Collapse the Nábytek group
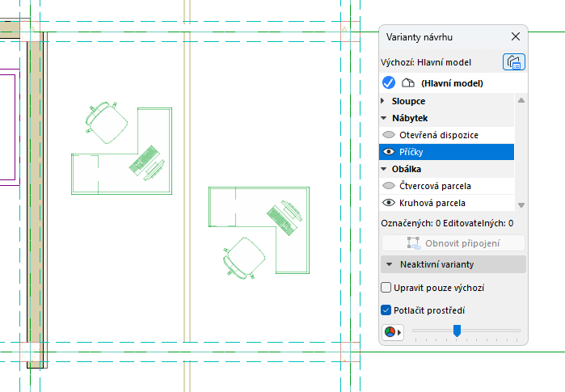565x392 pixels. (384, 118)
